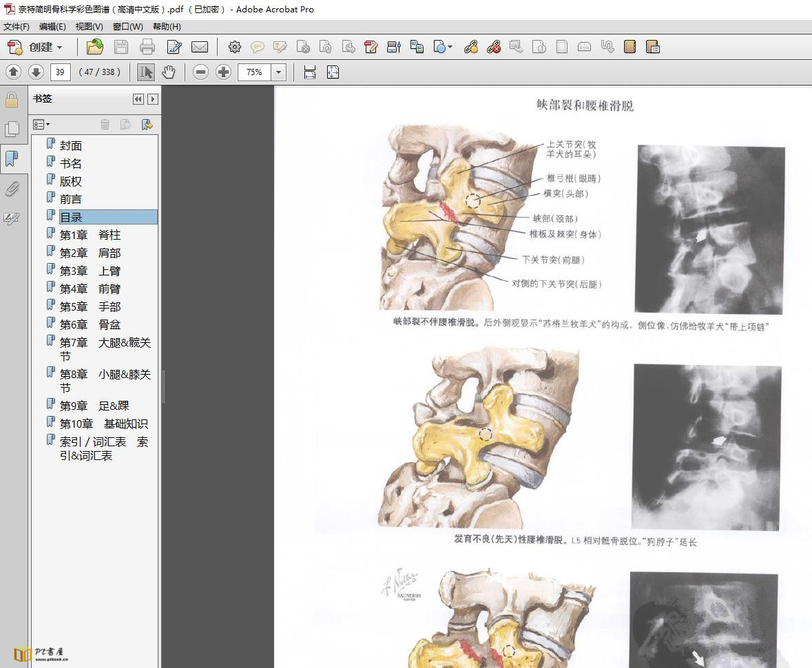Open the page thumbnails panel icon
This screenshot has width=812, height=668.
coord(12,129)
